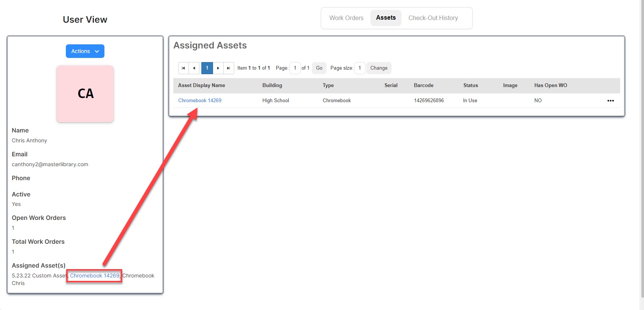Click the 5.23.22 Custom Asset text
The height and width of the screenshot is (310, 644).
click(x=39, y=276)
